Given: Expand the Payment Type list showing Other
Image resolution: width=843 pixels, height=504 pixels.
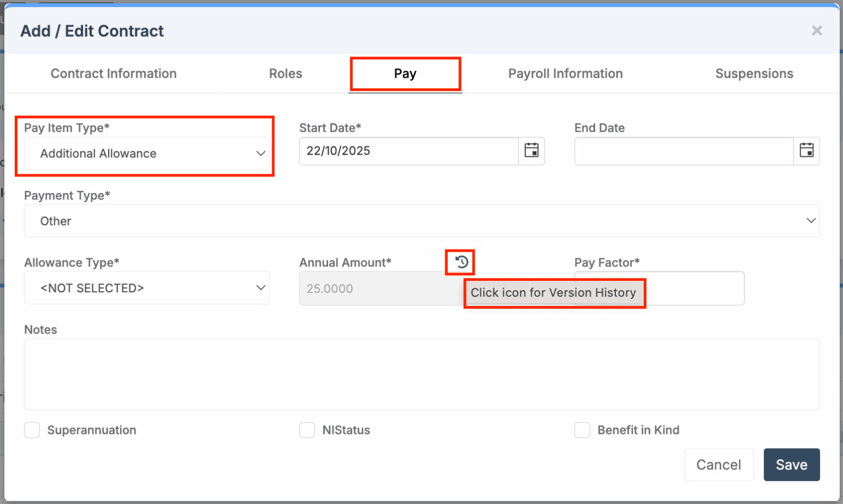Looking at the screenshot, I should click(x=421, y=220).
